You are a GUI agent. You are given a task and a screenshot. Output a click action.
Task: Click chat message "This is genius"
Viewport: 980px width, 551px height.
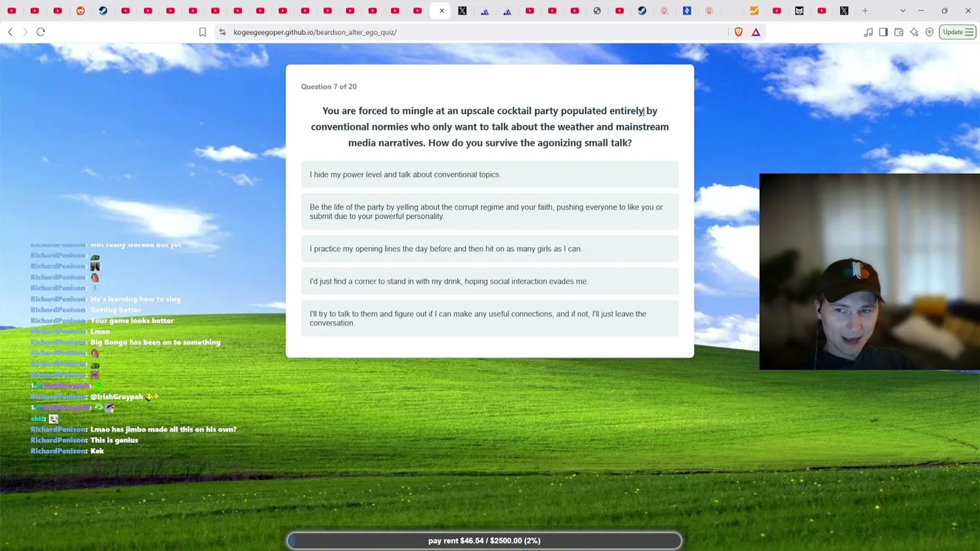point(114,440)
